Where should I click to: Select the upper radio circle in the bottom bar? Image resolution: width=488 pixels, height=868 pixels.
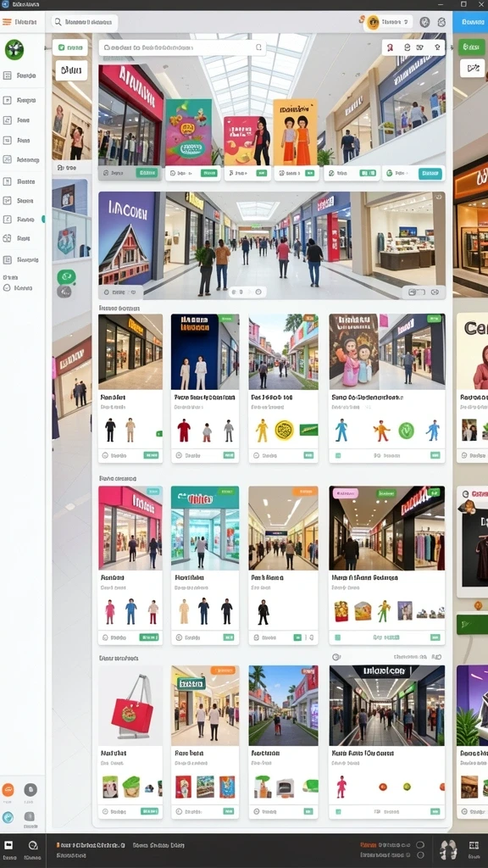click(x=420, y=845)
